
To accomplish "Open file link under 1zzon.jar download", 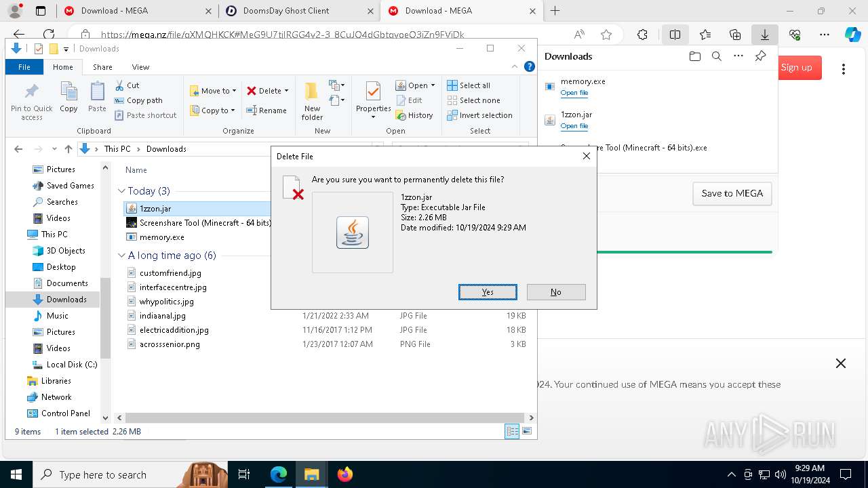I will 574,126.
